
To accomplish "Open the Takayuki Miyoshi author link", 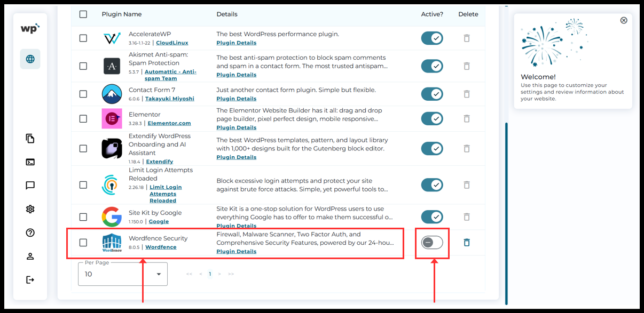I will 169,99.
